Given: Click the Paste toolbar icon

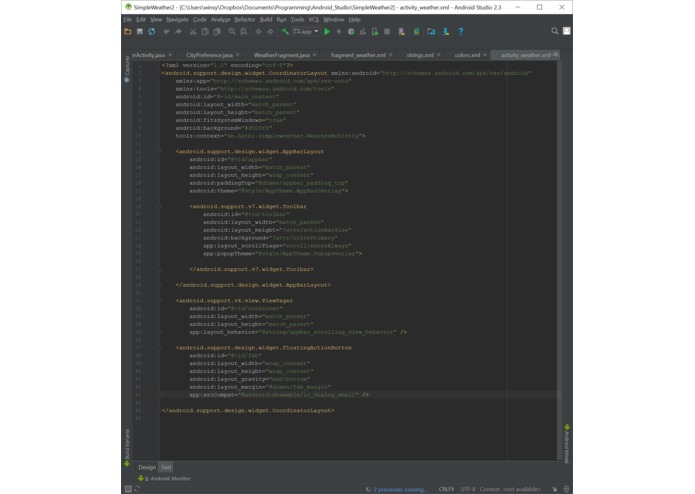Looking at the screenshot, I should 217,31.
